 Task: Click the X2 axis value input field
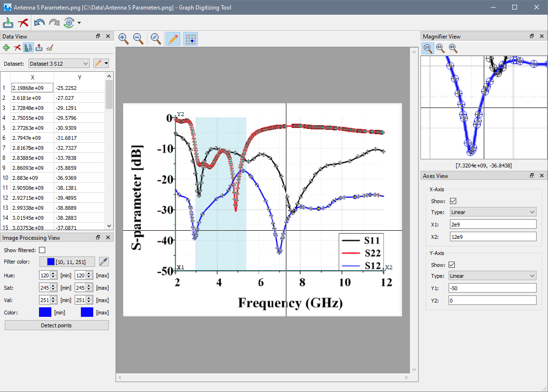(492, 236)
